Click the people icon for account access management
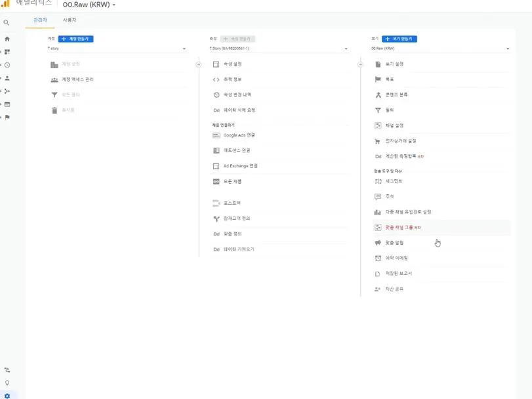 [54, 79]
